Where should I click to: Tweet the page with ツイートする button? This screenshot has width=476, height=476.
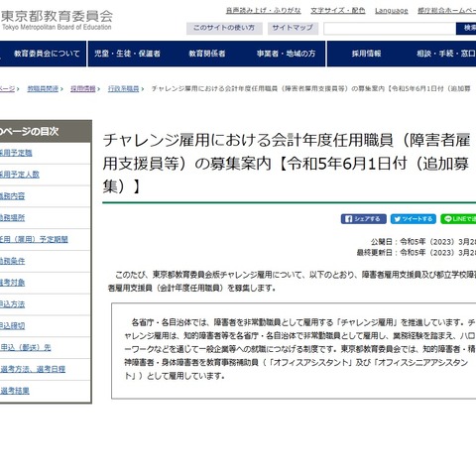[x=414, y=219]
